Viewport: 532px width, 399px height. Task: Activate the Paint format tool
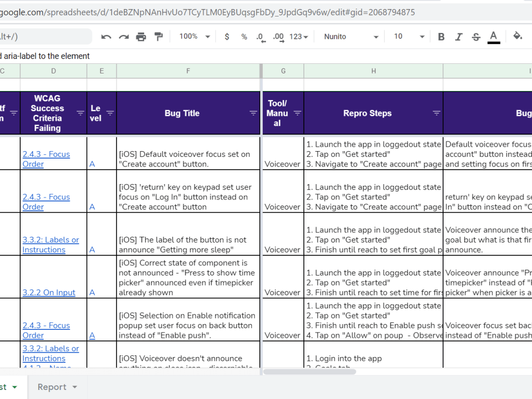click(x=159, y=37)
